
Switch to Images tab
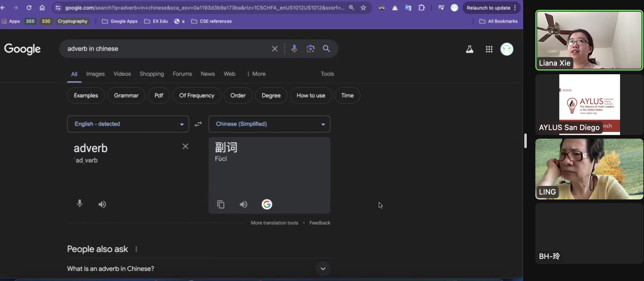(95, 74)
